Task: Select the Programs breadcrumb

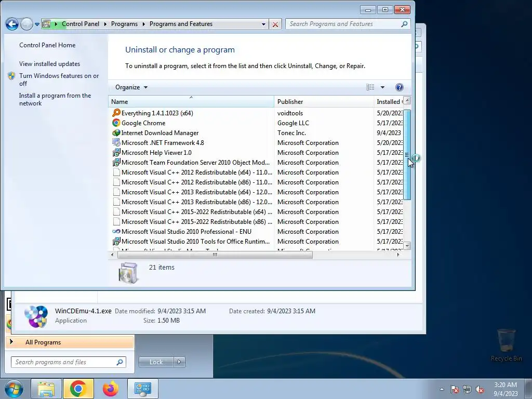Action: coord(125,24)
